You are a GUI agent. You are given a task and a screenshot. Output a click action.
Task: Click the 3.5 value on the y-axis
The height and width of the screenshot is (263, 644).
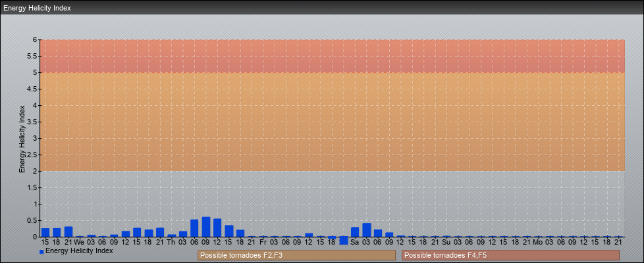click(x=32, y=122)
